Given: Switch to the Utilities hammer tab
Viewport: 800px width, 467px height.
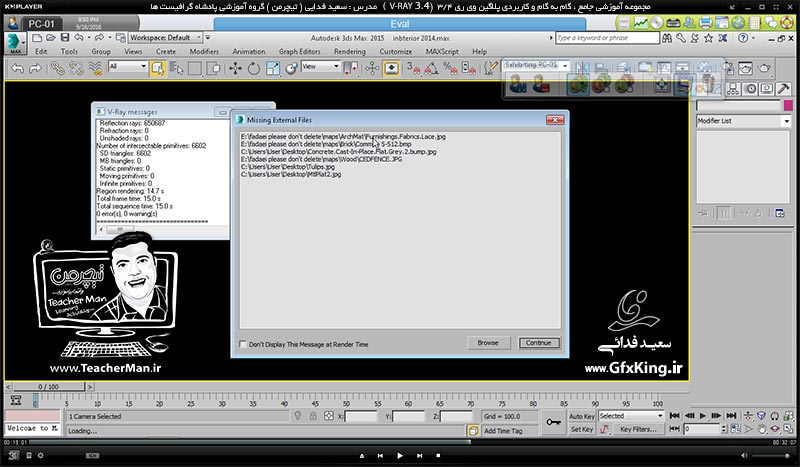Looking at the screenshot, I should point(784,89).
